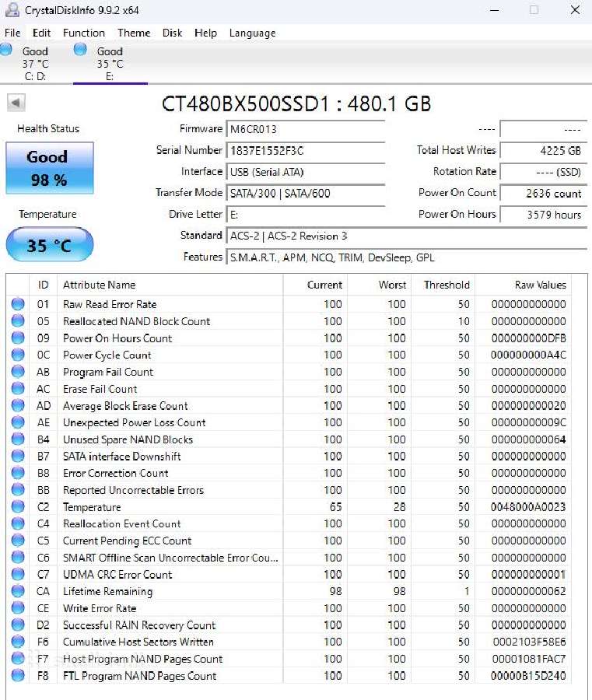Open the Theme menu
The width and height of the screenshot is (592, 700).
point(134,33)
